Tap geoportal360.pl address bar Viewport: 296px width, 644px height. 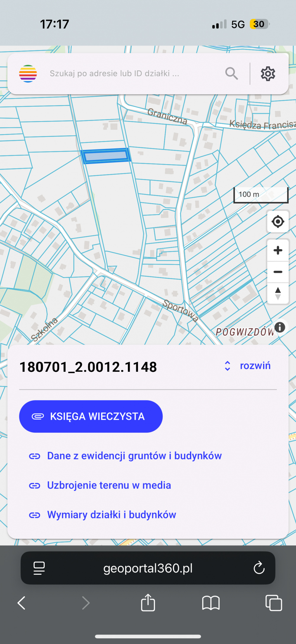pyautogui.click(x=148, y=568)
